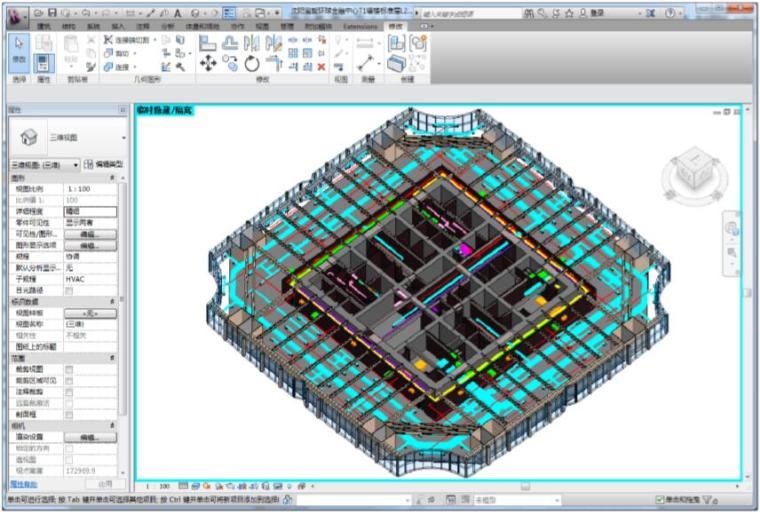Open the 修改 ribbon tab
Image resolution: width=760 pixels, height=515 pixels.
[396, 25]
